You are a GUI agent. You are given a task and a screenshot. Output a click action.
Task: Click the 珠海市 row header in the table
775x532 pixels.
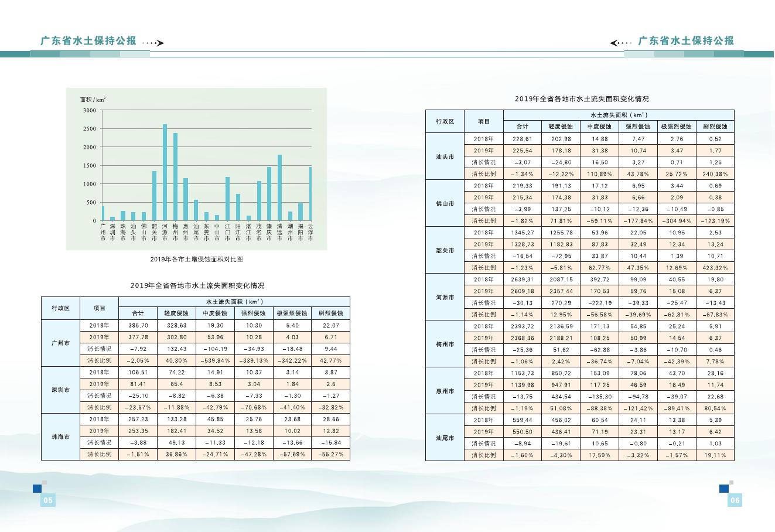point(60,436)
